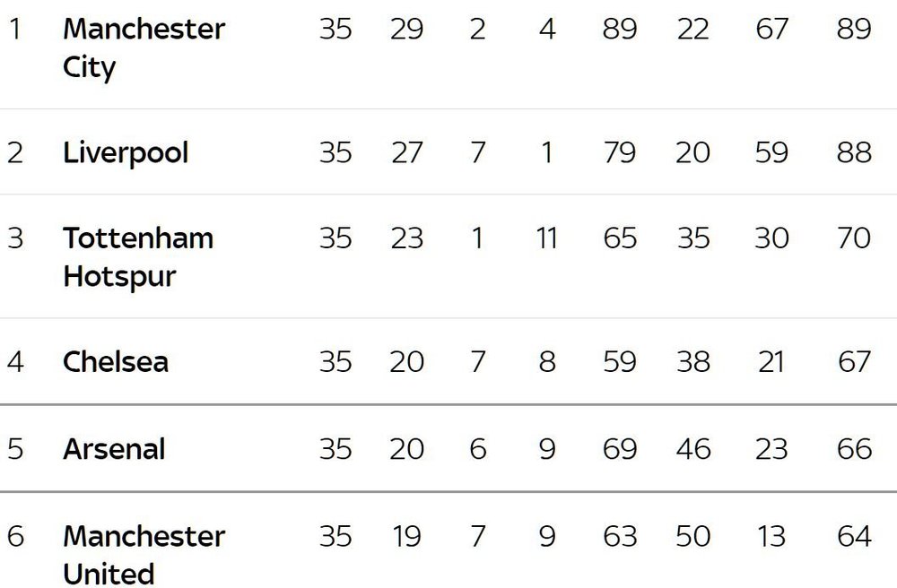This screenshot has width=897, height=588.
Task: Select Chelsea's points value 67
Action: point(855,362)
